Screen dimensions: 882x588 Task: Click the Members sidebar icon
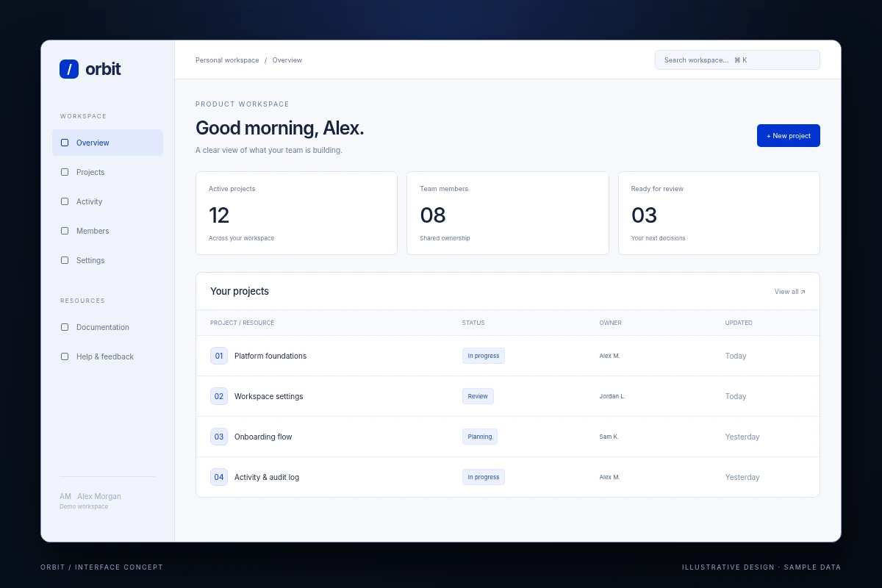[x=65, y=231]
